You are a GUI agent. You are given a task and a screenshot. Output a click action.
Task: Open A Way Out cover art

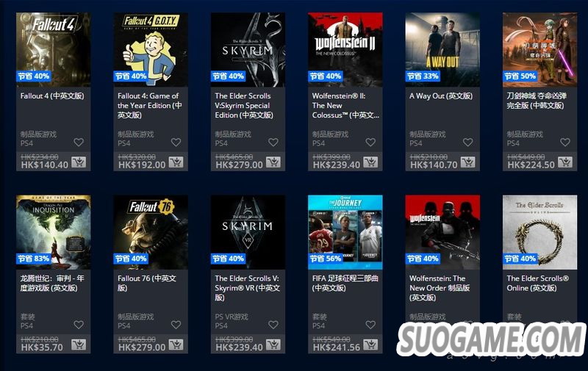442,50
